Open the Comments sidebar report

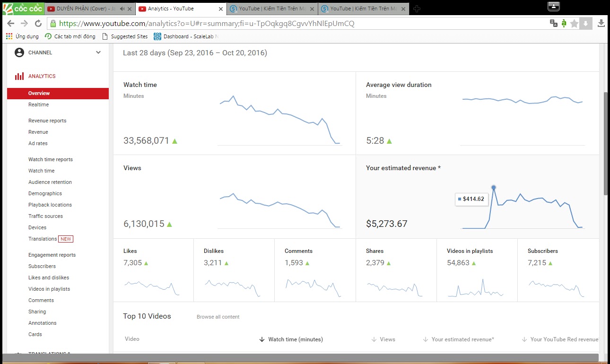[41, 300]
